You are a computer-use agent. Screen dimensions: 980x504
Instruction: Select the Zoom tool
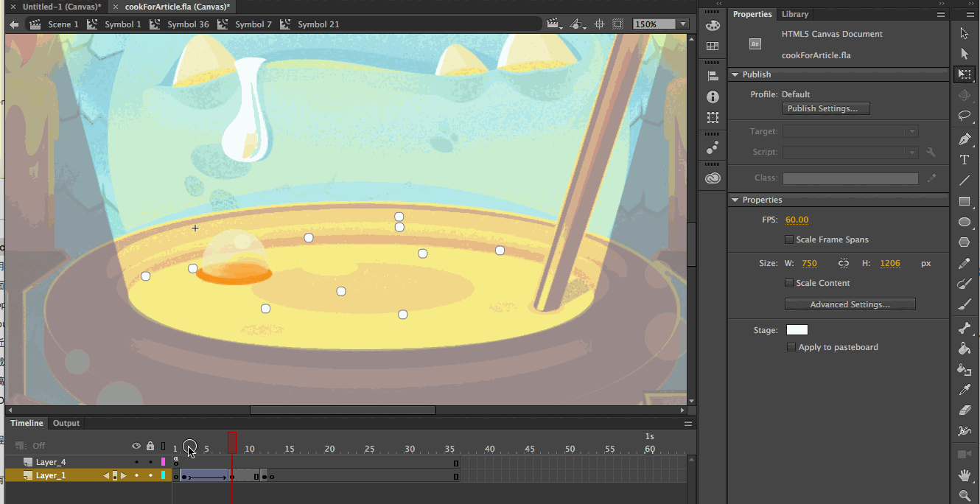pos(965,496)
